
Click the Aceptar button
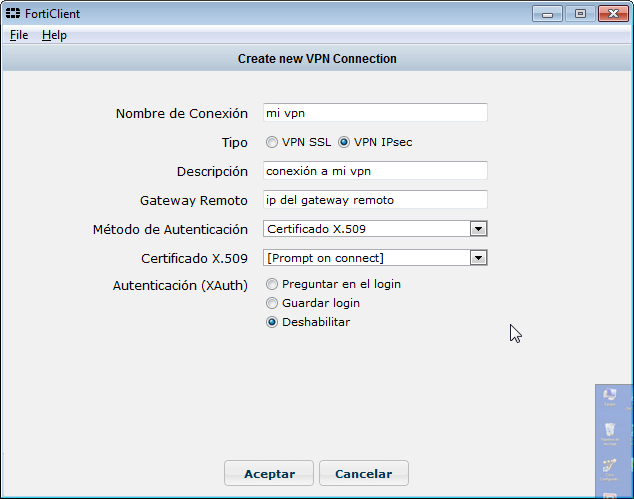[x=269, y=473]
